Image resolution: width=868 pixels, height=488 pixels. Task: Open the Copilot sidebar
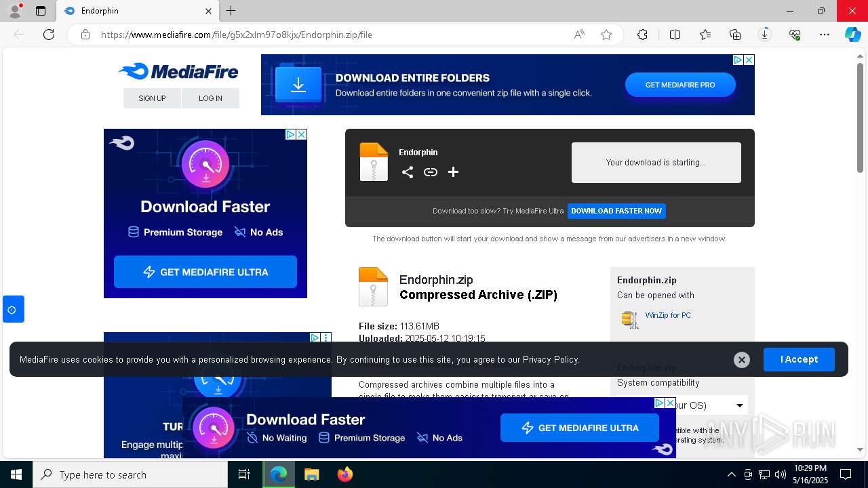(x=852, y=35)
